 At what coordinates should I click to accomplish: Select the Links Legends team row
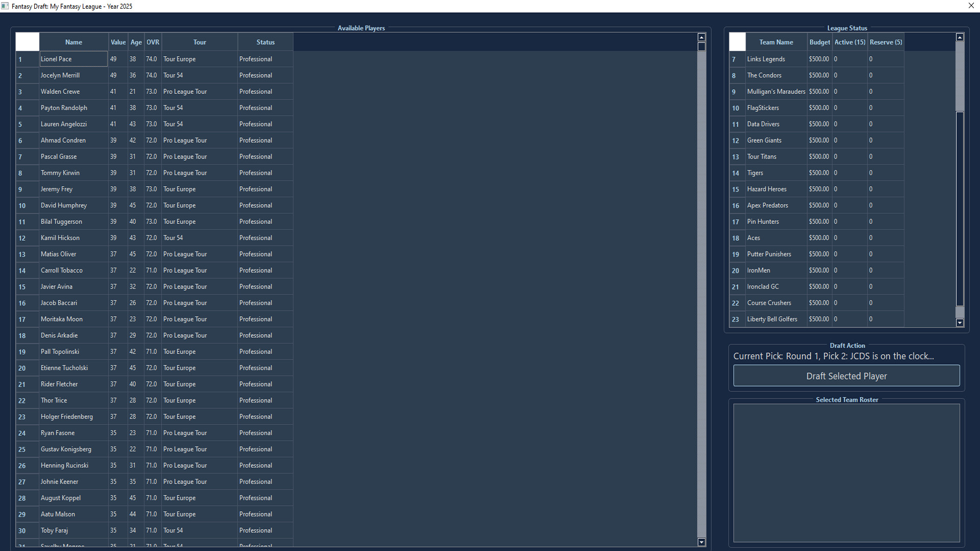(775, 59)
